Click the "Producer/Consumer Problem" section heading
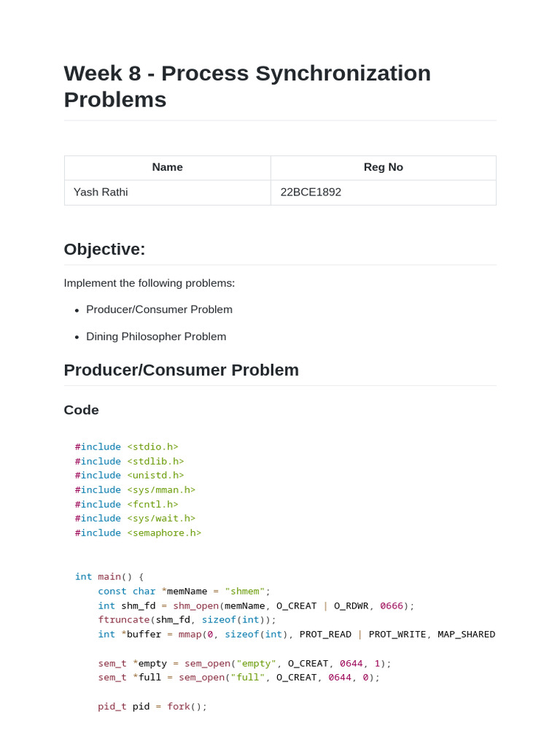560x747 pixels. tap(181, 370)
